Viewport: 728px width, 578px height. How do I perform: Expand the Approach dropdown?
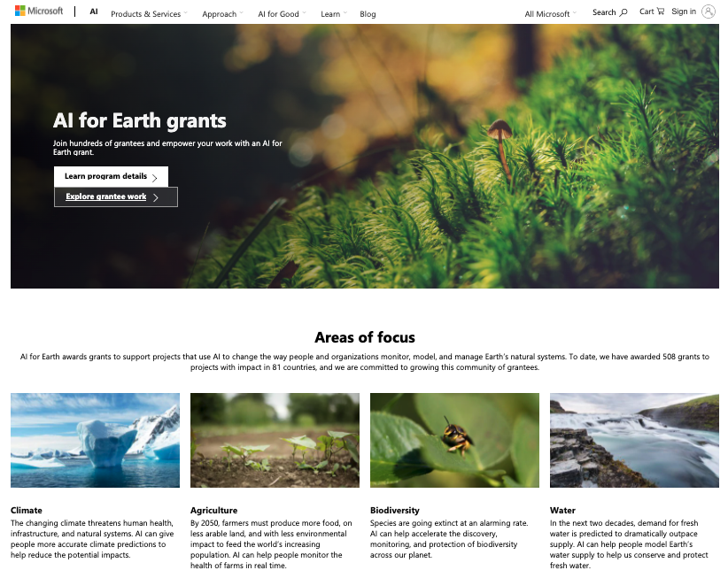pyautogui.click(x=222, y=14)
